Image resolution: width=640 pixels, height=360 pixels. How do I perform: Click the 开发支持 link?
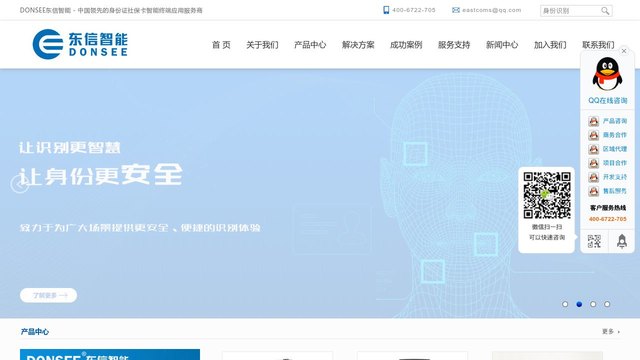tap(615, 177)
